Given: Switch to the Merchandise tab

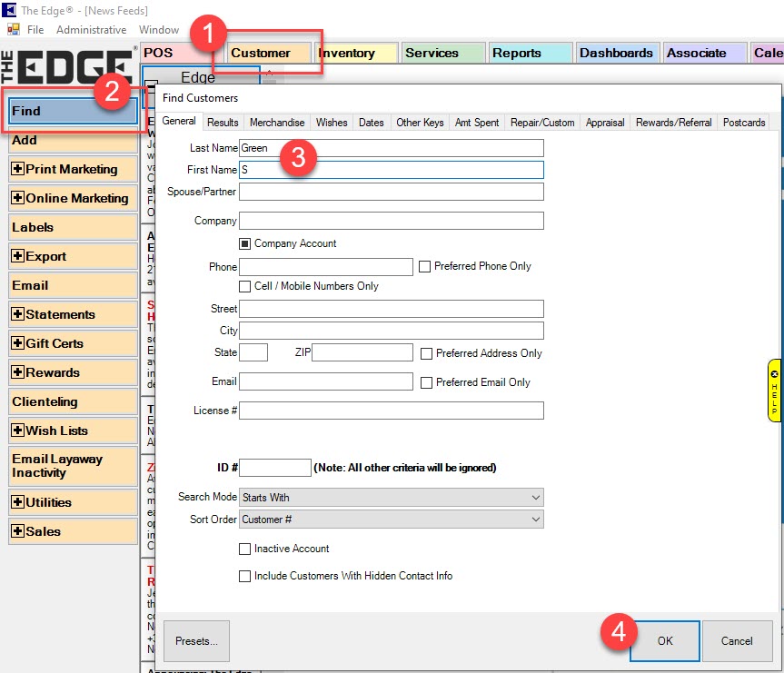Looking at the screenshot, I should (x=277, y=123).
